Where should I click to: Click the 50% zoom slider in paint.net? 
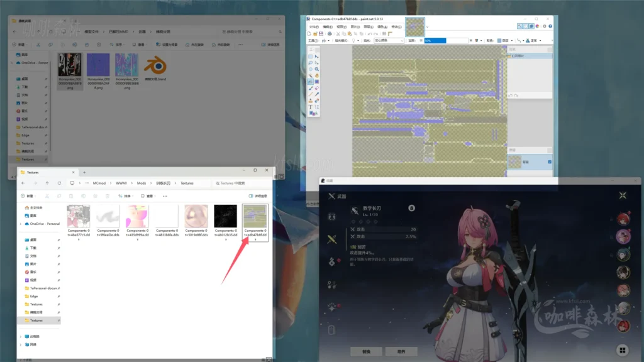(435, 39)
